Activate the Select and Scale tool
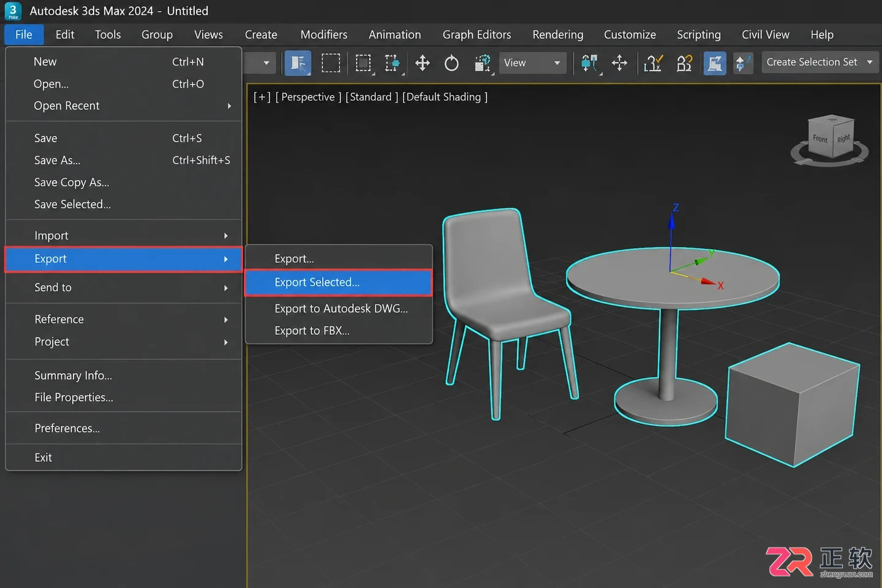Screen dimensions: 882x588 (483, 63)
